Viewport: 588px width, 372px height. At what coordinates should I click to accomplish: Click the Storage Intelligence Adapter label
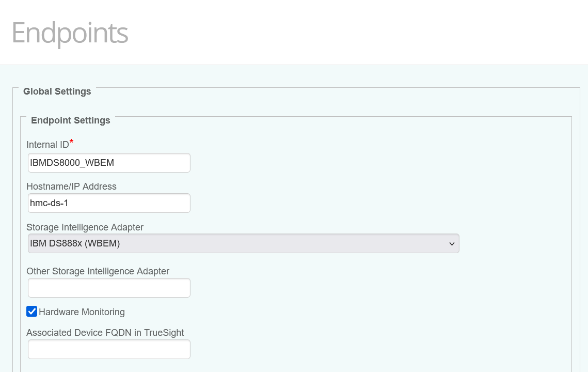(85, 227)
